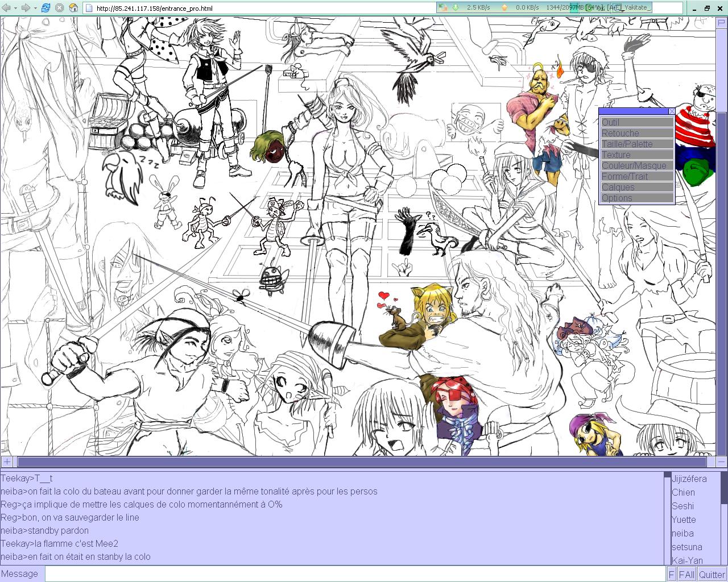The width and height of the screenshot is (728, 582).
Task: Click the minus zoom-out button below canvas
Action: coord(722,462)
